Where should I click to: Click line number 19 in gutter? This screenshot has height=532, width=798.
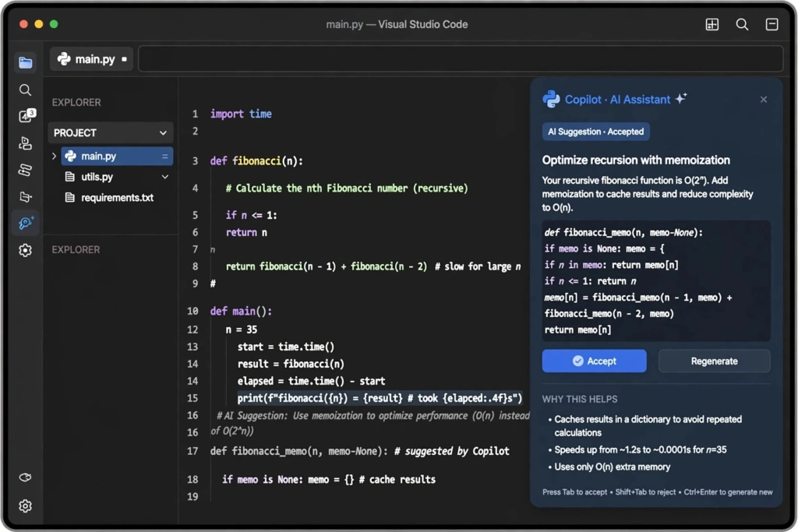click(192, 497)
